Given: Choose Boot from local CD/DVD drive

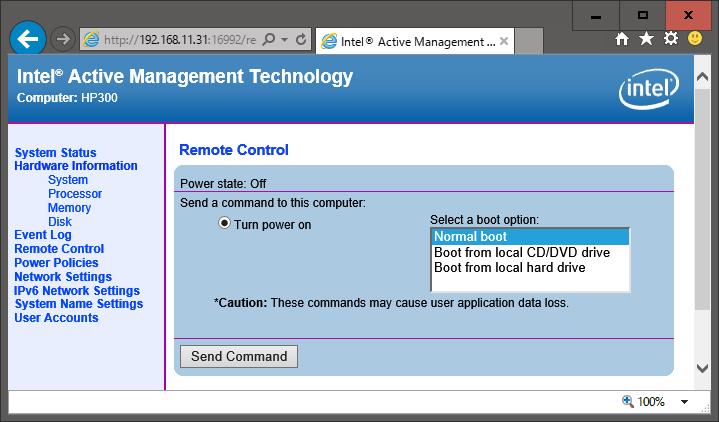Looking at the screenshot, I should [530, 252].
